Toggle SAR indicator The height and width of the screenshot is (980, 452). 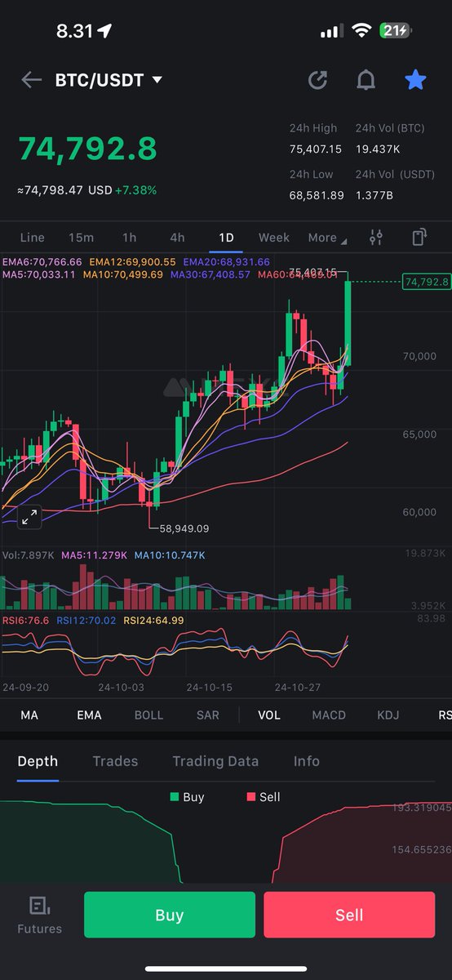click(208, 715)
